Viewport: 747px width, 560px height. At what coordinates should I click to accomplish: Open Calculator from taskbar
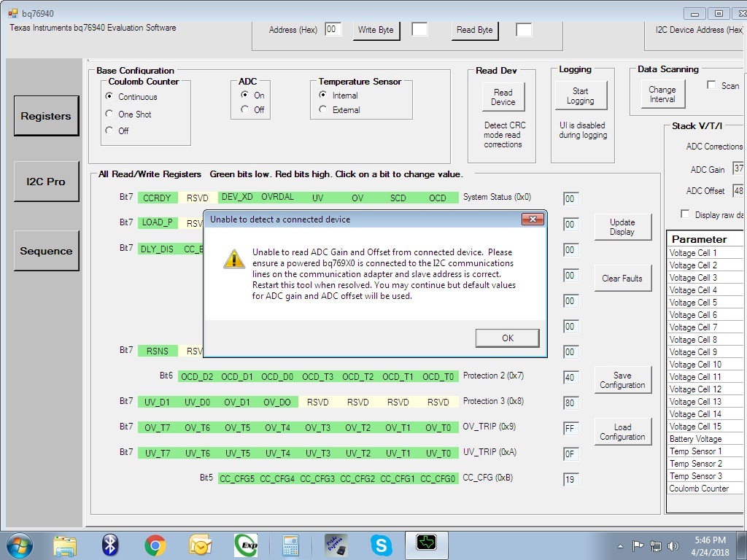[x=290, y=545]
